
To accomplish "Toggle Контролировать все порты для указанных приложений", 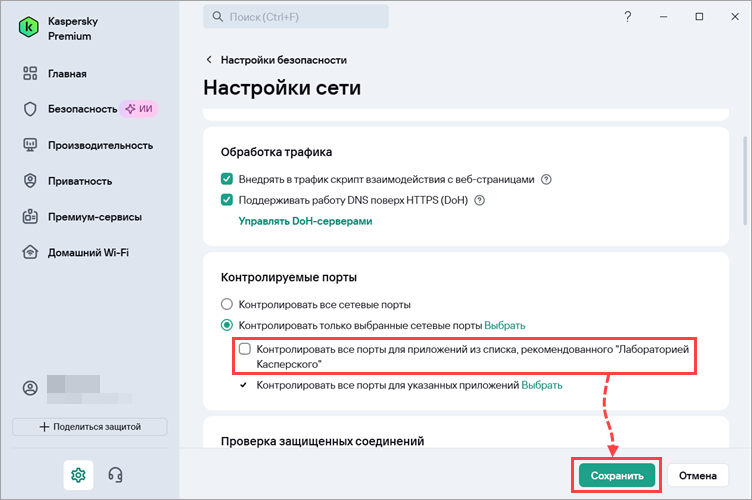I will (244, 385).
